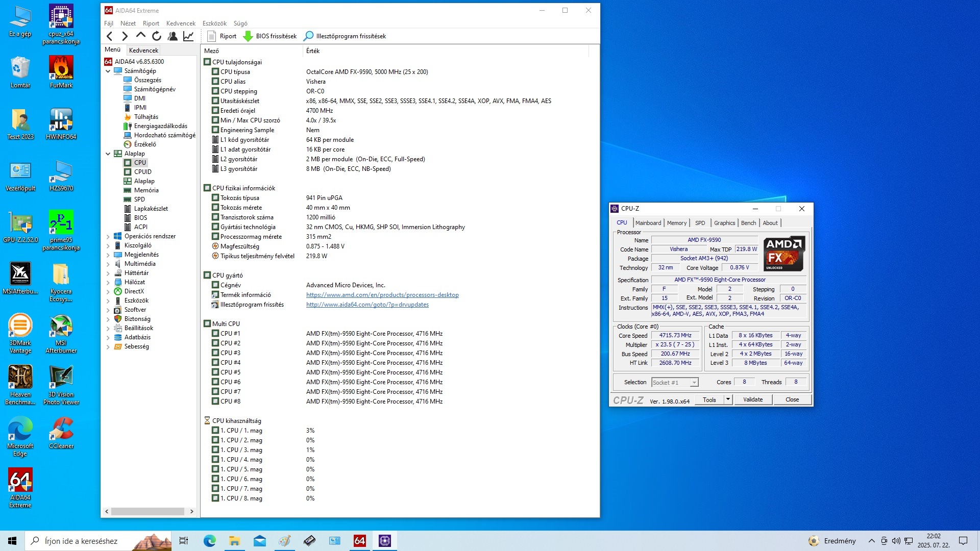The height and width of the screenshot is (551, 980).
Task: Select CPUID item in the Alaplap tree
Action: click(142, 172)
